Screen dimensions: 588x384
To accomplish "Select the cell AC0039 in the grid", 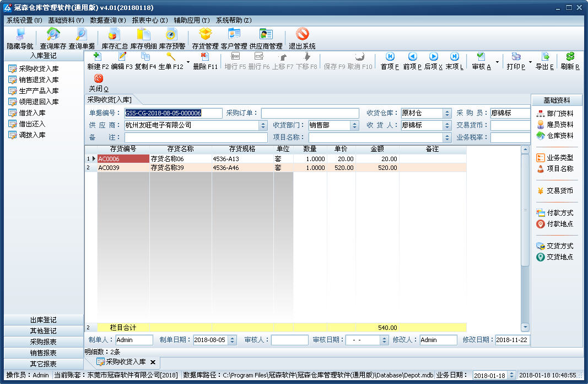I will [123, 168].
